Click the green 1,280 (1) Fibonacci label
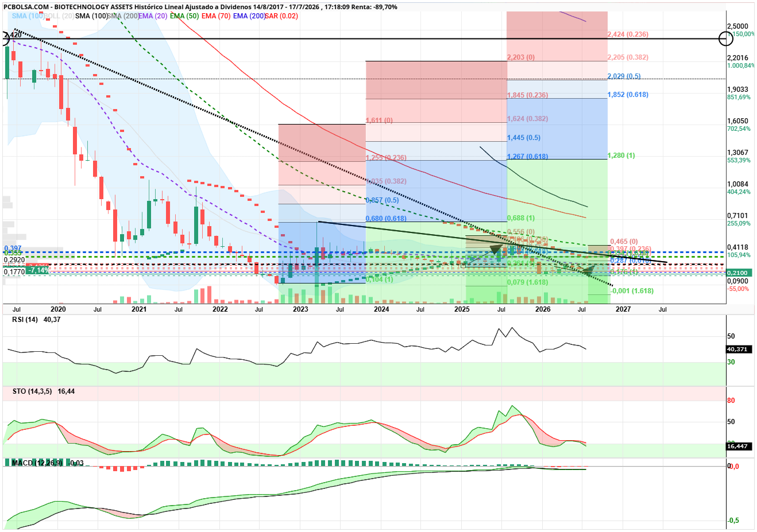The width and height of the screenshot is (757, 532). 621,156
